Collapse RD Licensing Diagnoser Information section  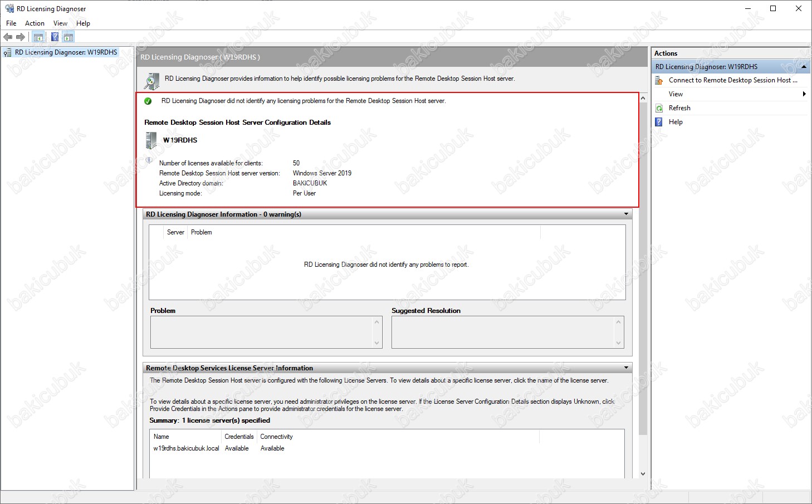(x=626, y=214)
